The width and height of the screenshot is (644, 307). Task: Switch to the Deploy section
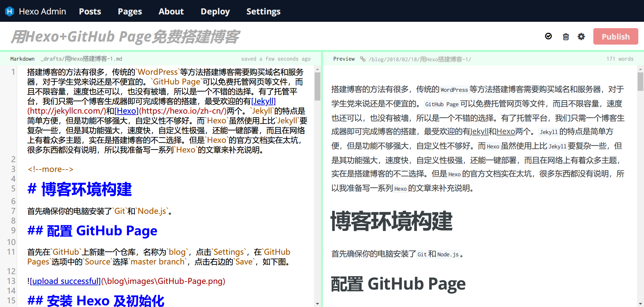[215, 11]
